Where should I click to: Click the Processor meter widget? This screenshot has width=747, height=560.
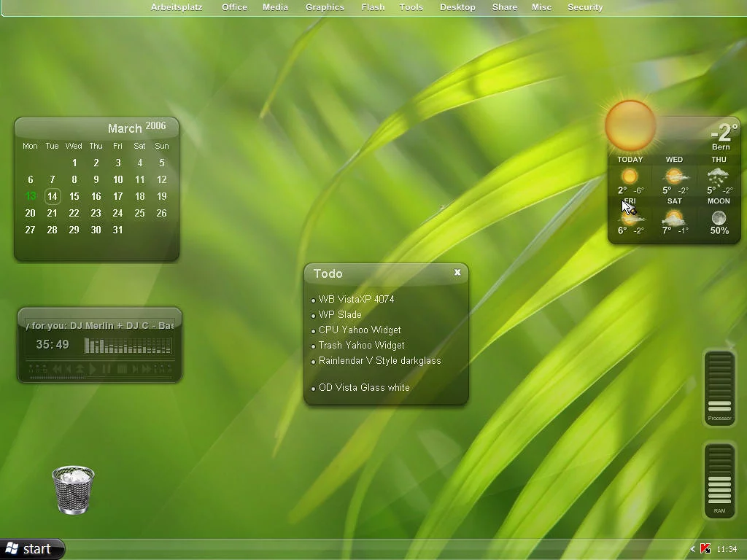719,386
